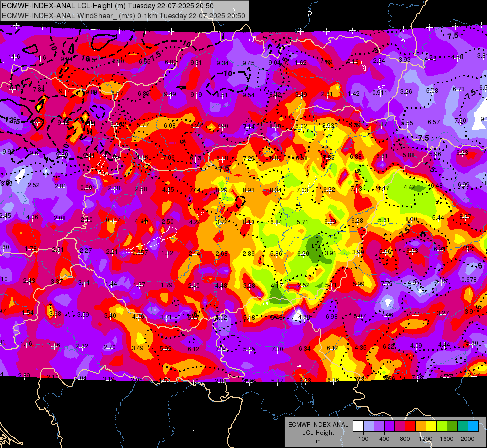Click the grid value 4.42
The image size is (487, 448).
pos(410,187)
